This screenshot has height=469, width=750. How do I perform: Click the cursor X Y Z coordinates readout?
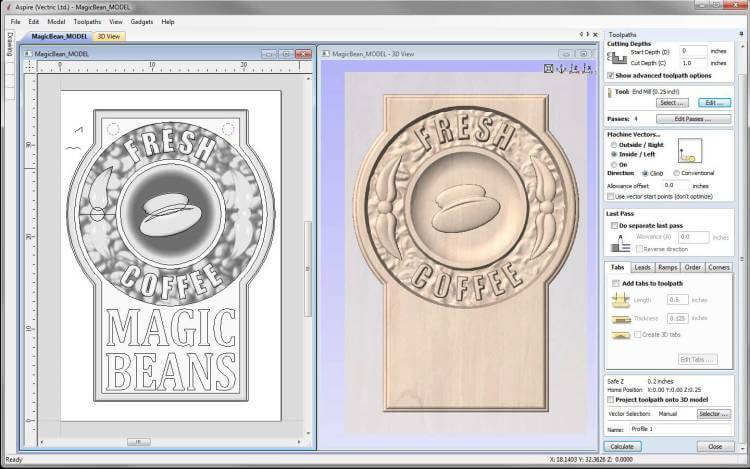point(591,460)
